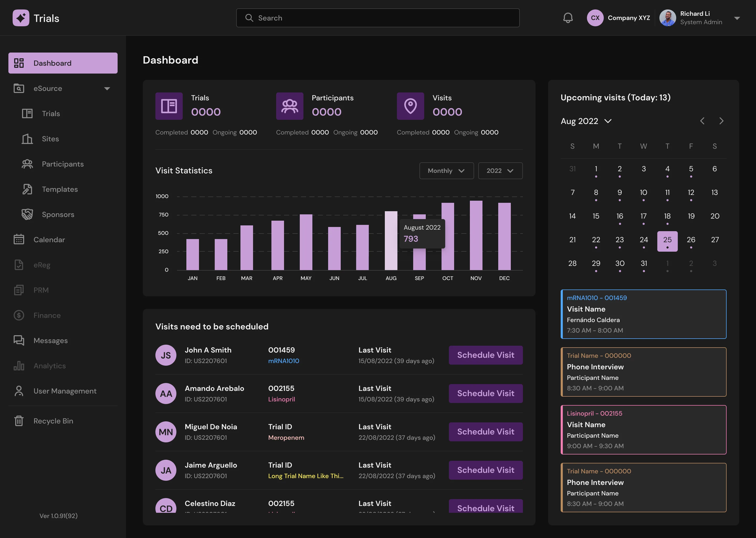Open the Monthly period dropdown
The height and width of the screenshot is (538, 756).
(x=447, y=170)
